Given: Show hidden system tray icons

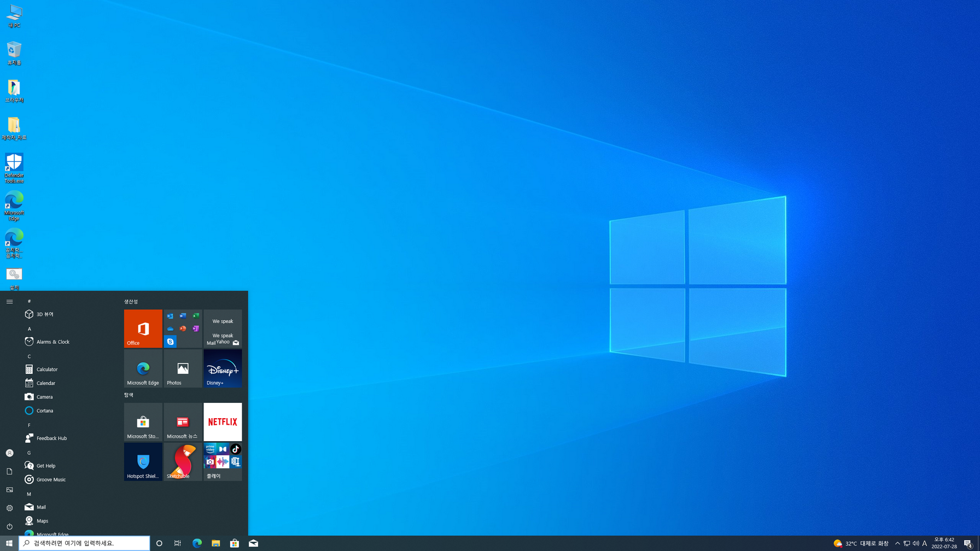Looking at the screenshot, I should (897, 543).
